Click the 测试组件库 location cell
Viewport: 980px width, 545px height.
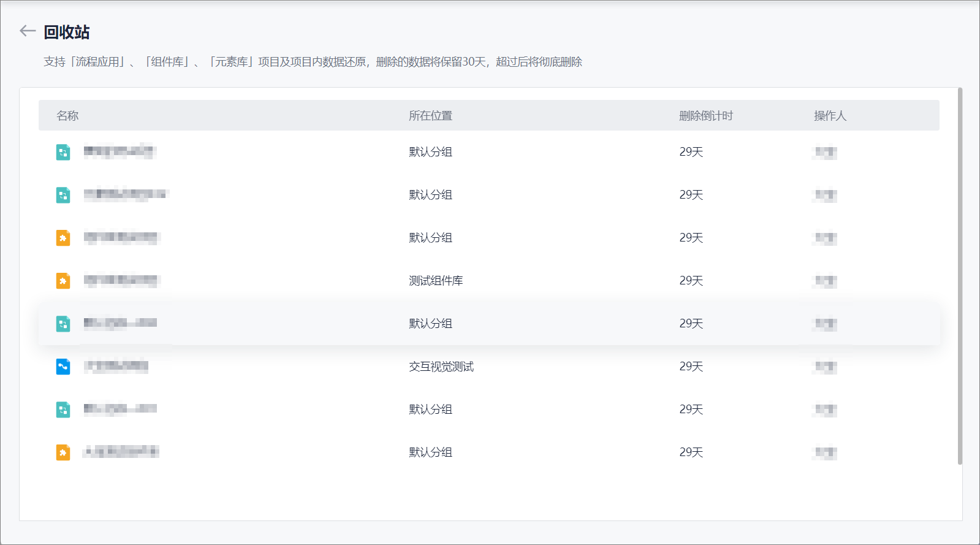(436, 281)
